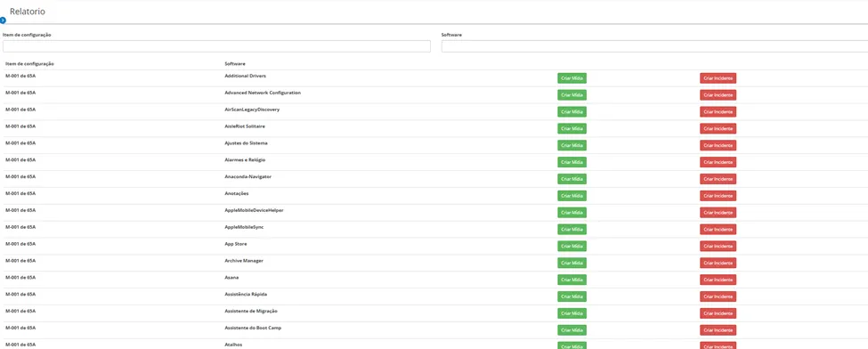The height and width of the screenshot is (349, 868).
Task: Create media for Anaconda-Navigator
Action: (572, 179)
